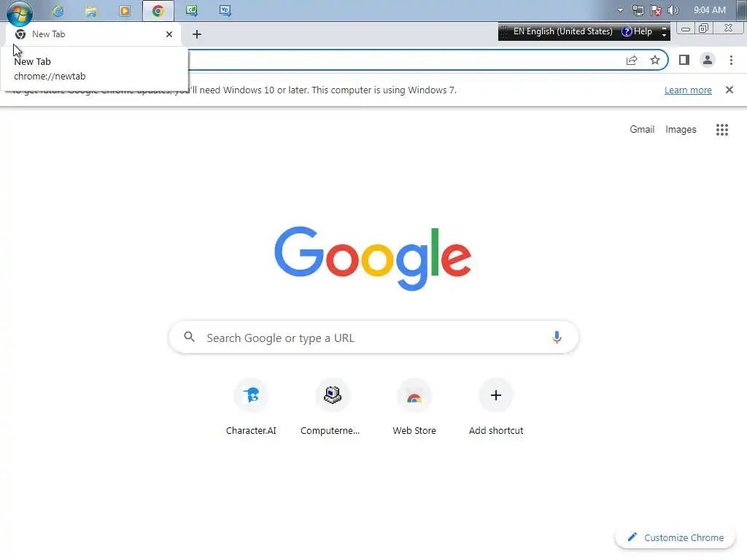Open Gmail link
Screen dimensions: 747x560
pos(642,130)
